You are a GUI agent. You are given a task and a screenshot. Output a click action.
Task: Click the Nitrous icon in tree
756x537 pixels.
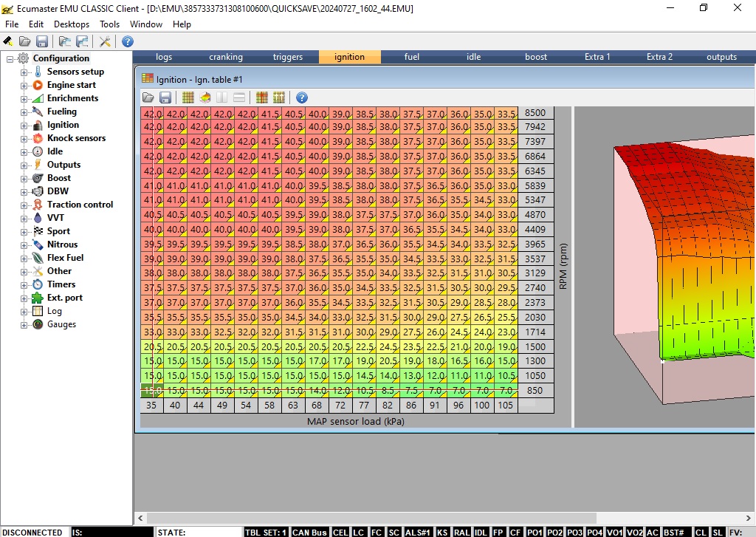pyautogui.click(x=38, y=244)
